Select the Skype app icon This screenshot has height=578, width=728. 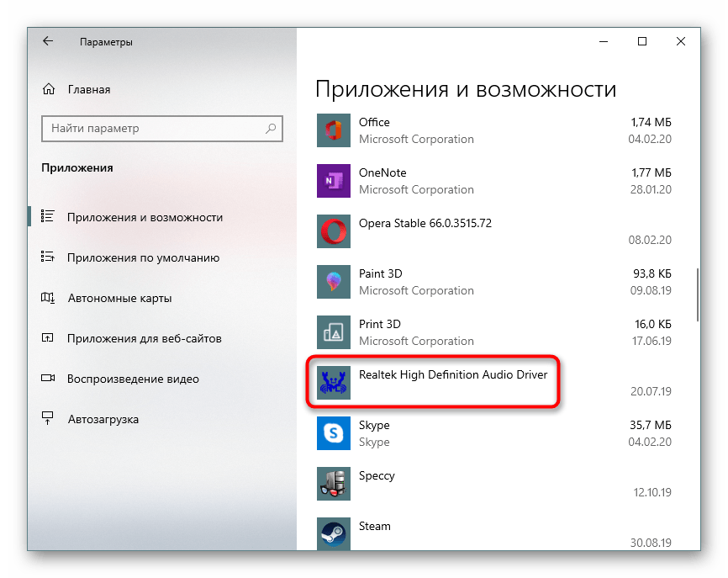[x=334, y=433]
